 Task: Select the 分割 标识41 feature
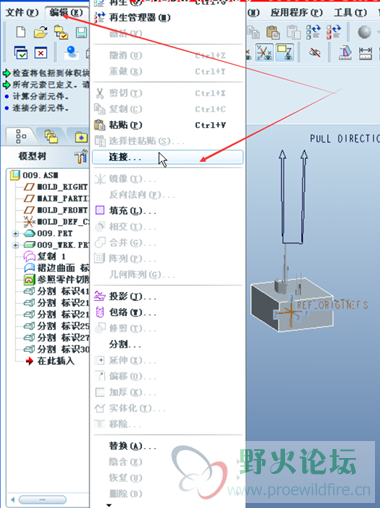(56, 291)
